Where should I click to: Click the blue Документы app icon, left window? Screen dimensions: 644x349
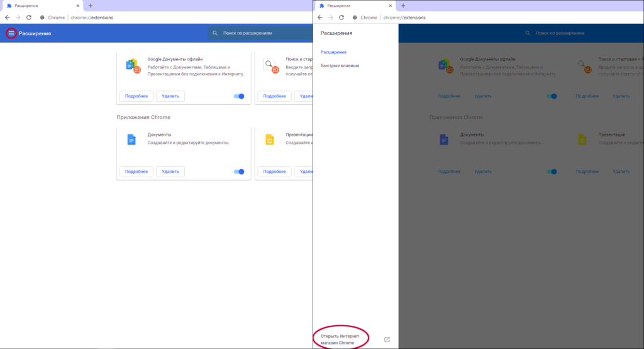click(x=131, y=140)
